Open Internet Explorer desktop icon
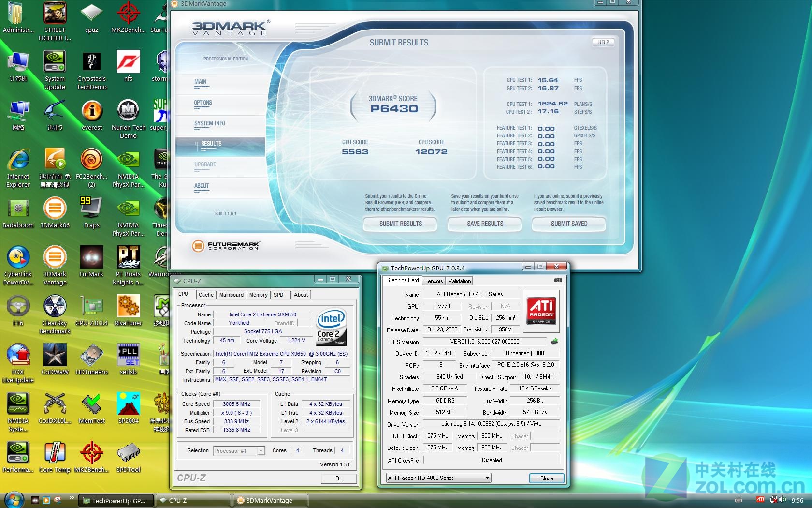Viewport: 812px width, 508px height. (x=18, y=168)
